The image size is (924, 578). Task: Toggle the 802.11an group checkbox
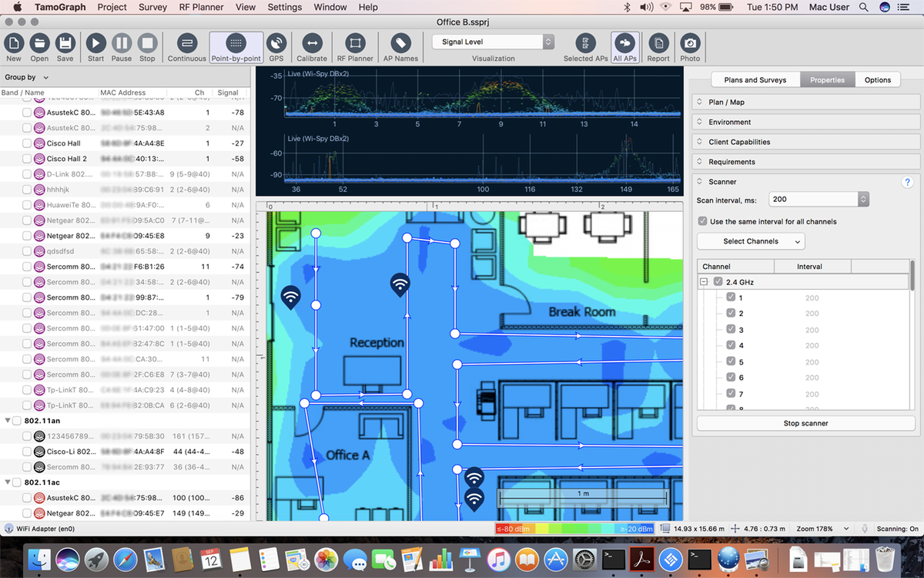coord(17,421)
